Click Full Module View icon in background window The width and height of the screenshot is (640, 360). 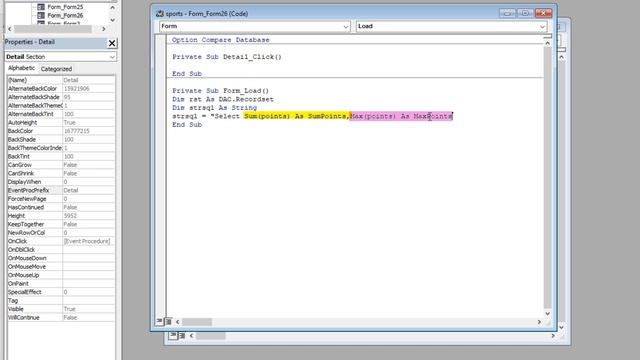tap(182, 336)
